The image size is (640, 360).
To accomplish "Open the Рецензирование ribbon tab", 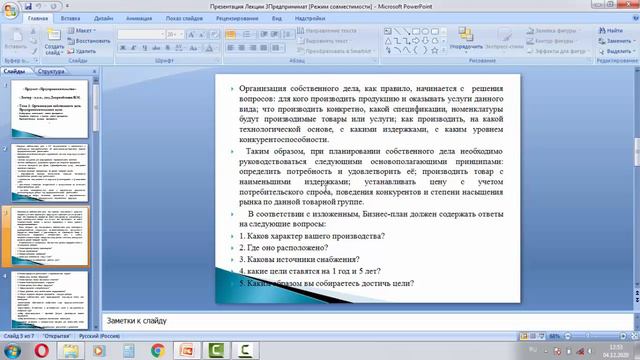I will pos(237,18).
